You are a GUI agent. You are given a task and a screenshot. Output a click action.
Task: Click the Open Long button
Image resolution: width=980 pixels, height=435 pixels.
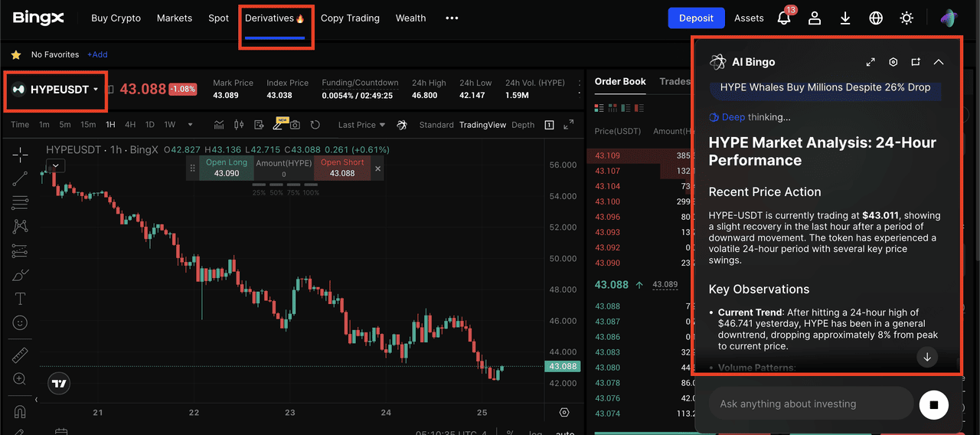227,168
